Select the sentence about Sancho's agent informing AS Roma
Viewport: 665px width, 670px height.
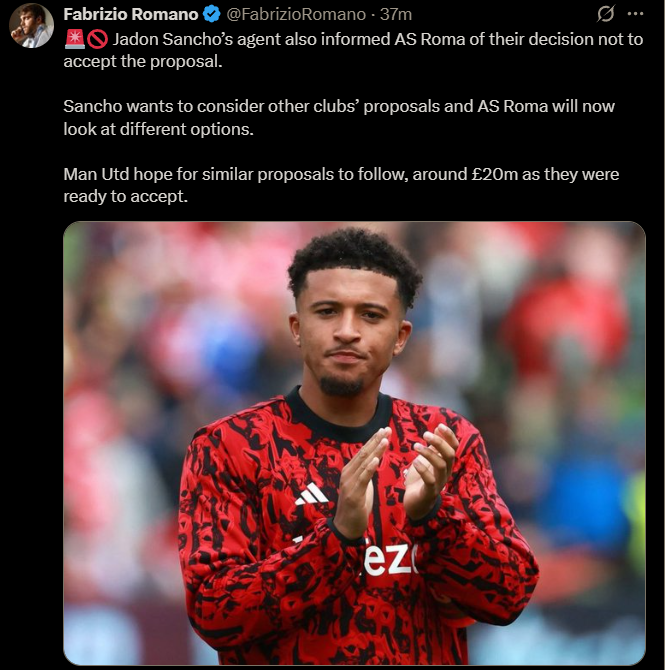coord(353,50)
